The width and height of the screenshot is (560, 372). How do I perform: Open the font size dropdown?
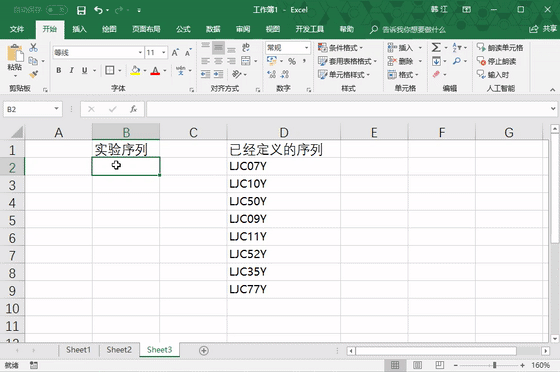164,52
